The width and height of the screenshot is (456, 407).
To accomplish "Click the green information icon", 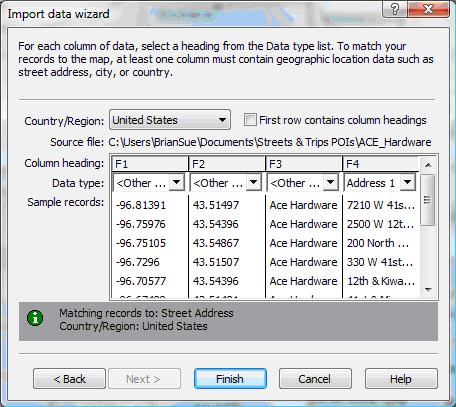I will click(35, 318).
